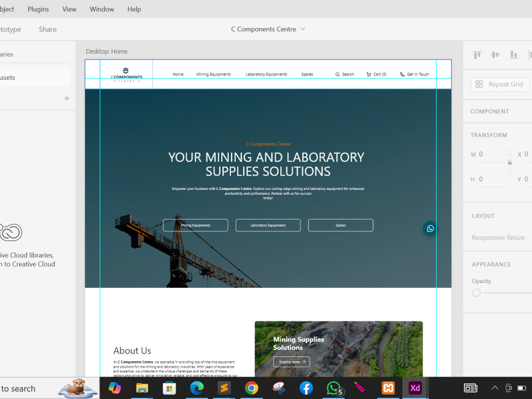Open Facebook from the taskbar
The height and width of the screenshot is (399, 532).
(306, 388)
